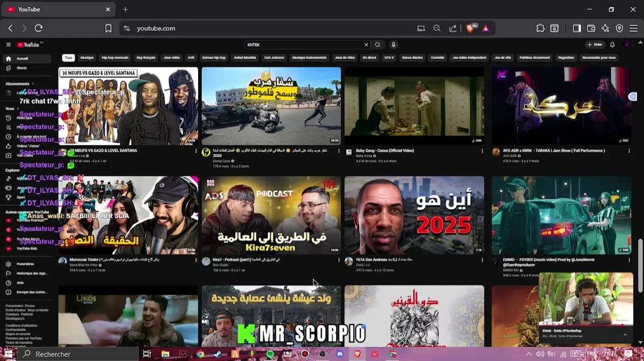Select the Musique filter chip
This screenshot has height=361, width=644.
pyautogui.click(x=87, y=58)
